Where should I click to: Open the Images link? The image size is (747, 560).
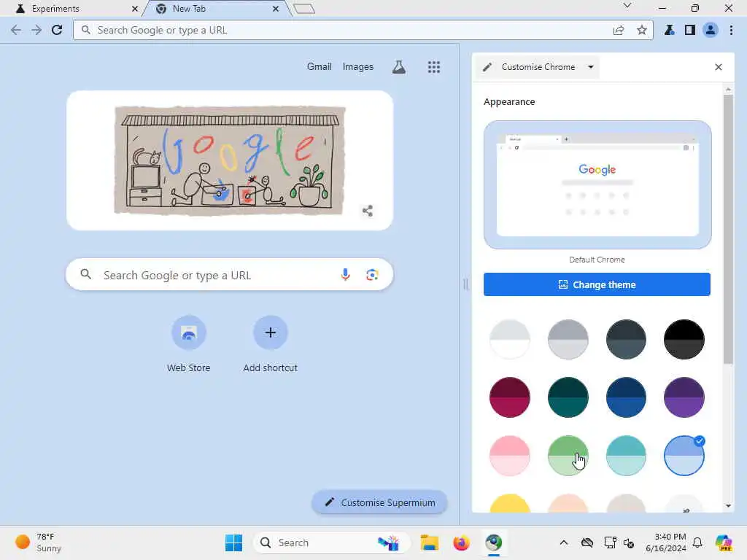pos(357,66)
